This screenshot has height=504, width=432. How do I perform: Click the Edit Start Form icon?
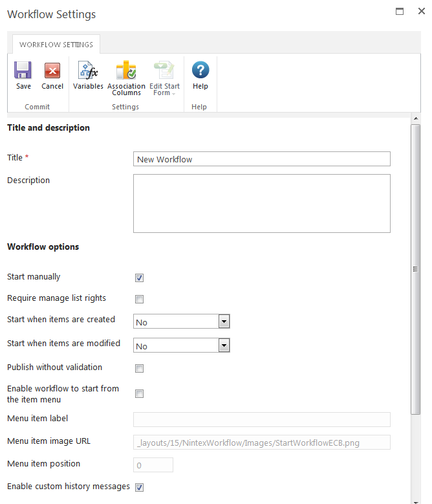pyautogui.click(x=164, y=71)
